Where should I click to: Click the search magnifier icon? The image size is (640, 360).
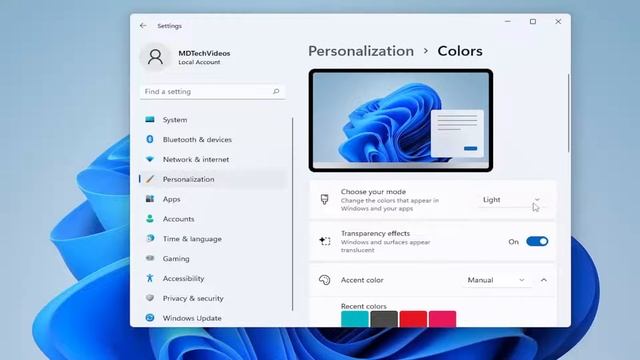pyautogui.click(x=276, y=91)
